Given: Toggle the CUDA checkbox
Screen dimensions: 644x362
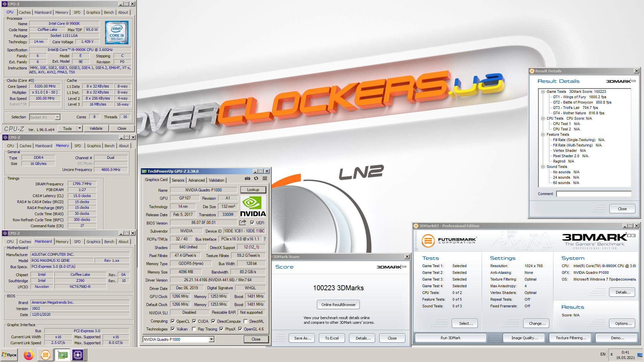Looking at the screenshot, I should pyautogui.click(x=194, y=321).
